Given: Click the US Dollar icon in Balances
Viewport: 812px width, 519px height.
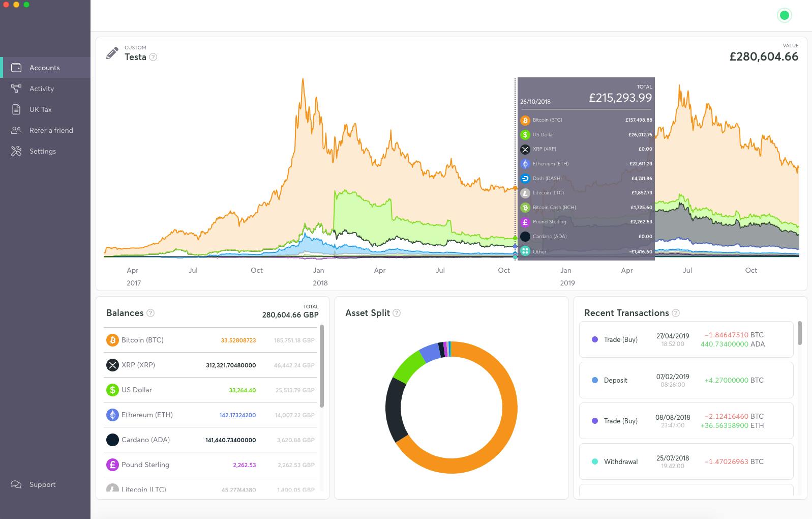Looking at the screenshot, I should click(112, 390).
